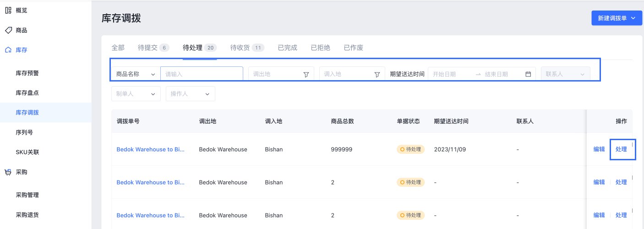Open order link in the 999999 row
Image resolution: width=644 pixels, height=229 pixels.
(151, 149)
